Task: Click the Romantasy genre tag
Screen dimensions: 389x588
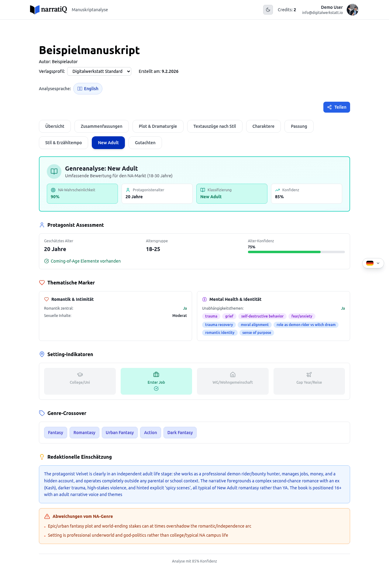Action: [x=84, y=433]
